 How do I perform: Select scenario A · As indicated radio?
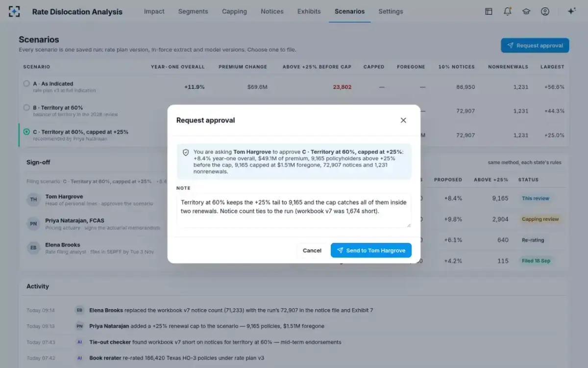pyautogui.click(x=26, y=83)
